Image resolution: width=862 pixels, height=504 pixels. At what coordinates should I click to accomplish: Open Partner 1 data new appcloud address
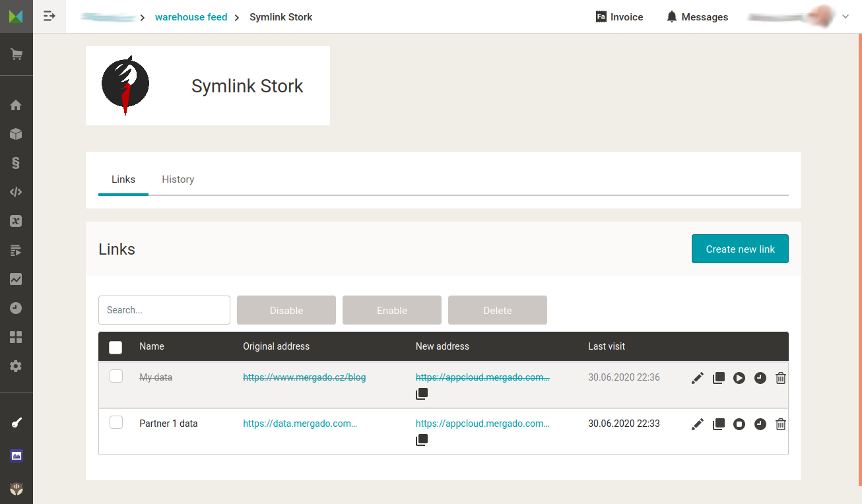[x=482, y=424]
